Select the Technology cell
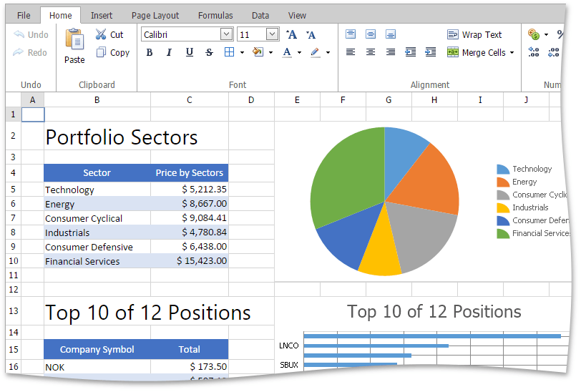 97,190
